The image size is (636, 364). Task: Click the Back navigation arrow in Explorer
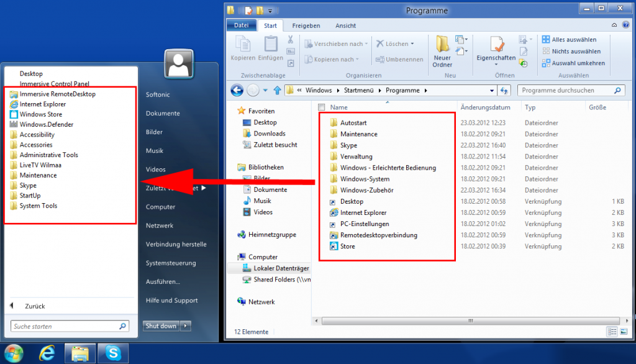(237, 90)
